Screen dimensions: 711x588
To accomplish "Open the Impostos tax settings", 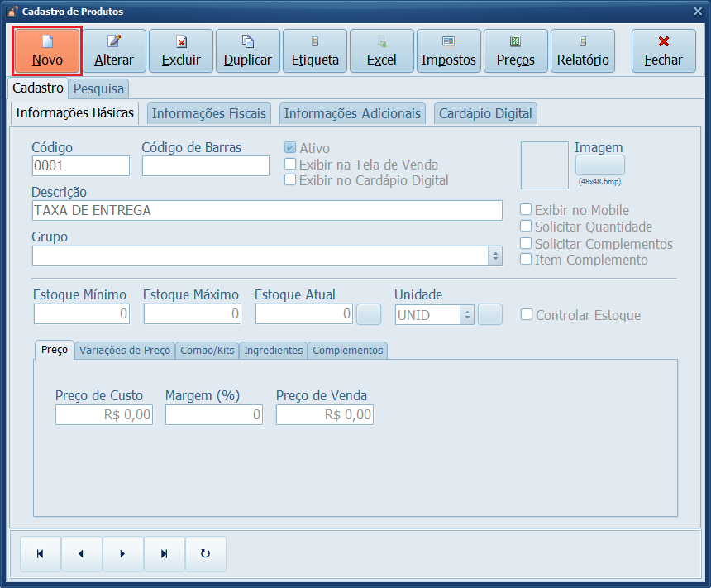I will point(449,50).
